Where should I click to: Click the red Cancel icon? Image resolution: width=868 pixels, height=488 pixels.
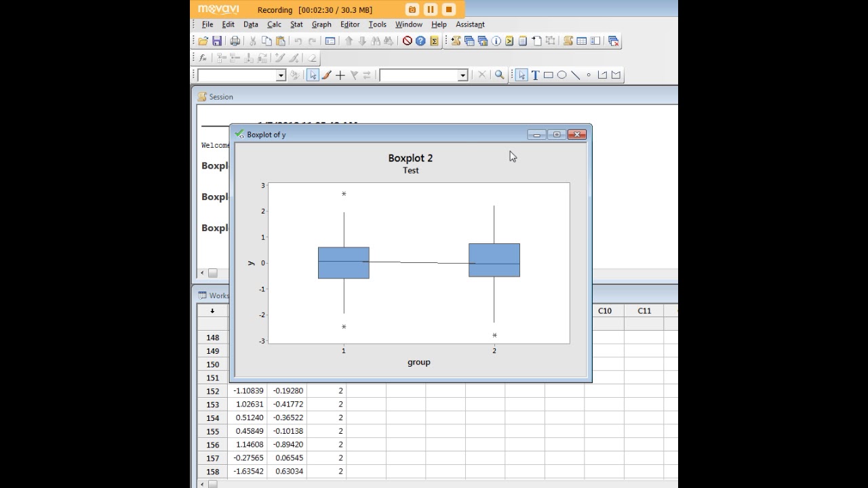pos(407,41)
